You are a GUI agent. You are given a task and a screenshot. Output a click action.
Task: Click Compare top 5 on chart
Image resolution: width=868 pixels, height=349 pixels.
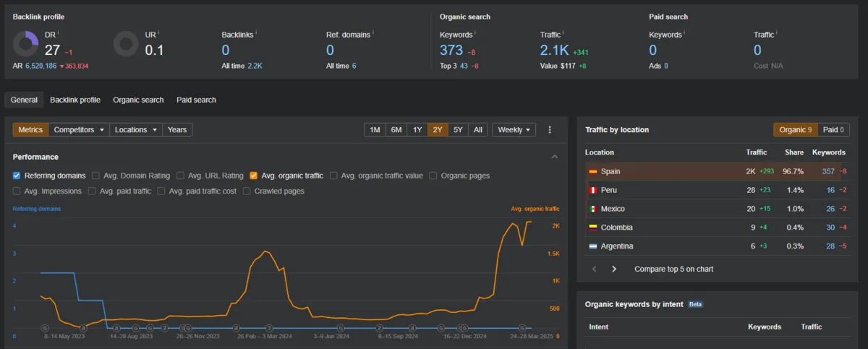pyautogui.click(x=673, y=269)
